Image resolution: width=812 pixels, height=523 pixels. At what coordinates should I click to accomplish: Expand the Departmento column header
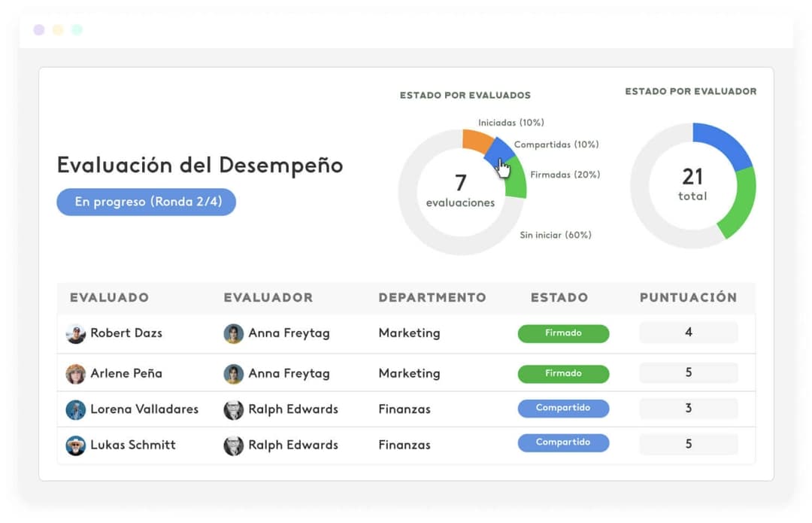(432, 297)
